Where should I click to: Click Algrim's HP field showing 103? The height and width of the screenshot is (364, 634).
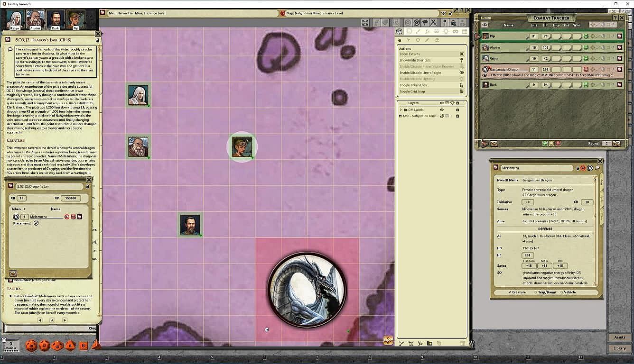(545, 47)
